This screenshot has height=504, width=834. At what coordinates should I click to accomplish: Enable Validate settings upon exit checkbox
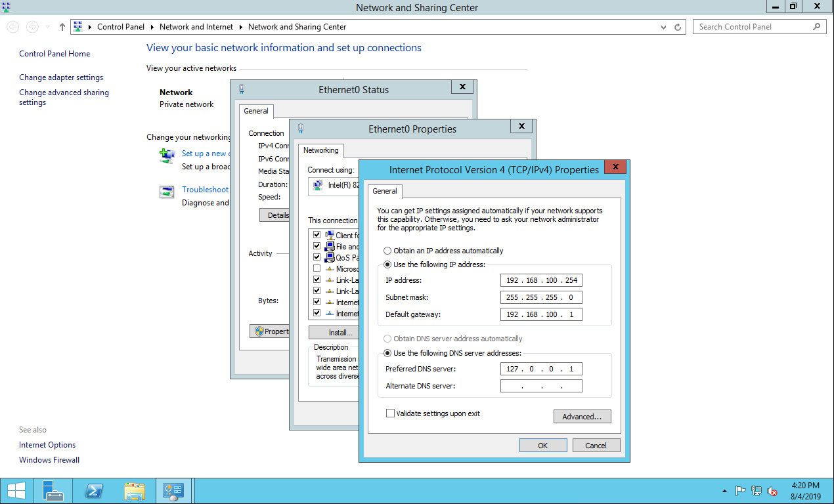coord(391,413)
